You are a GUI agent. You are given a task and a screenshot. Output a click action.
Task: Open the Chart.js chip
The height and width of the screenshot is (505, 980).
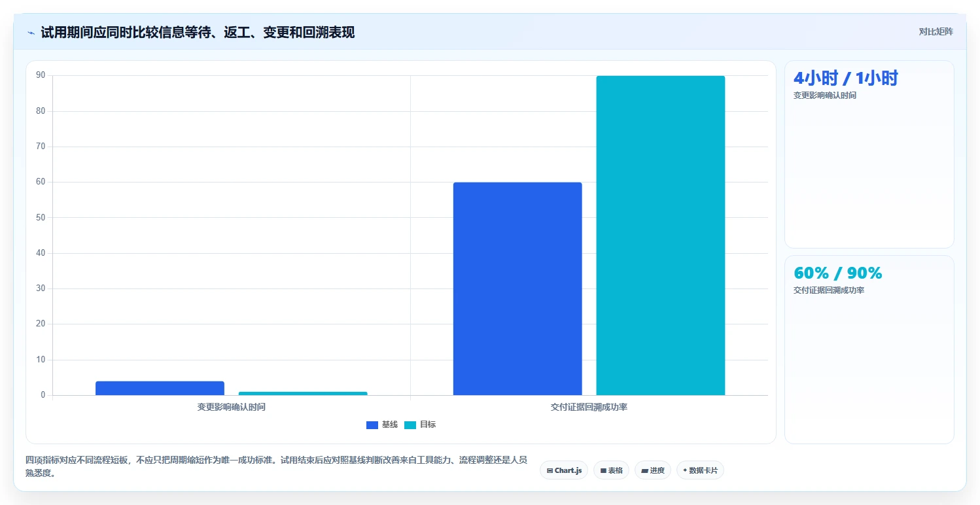564,470
